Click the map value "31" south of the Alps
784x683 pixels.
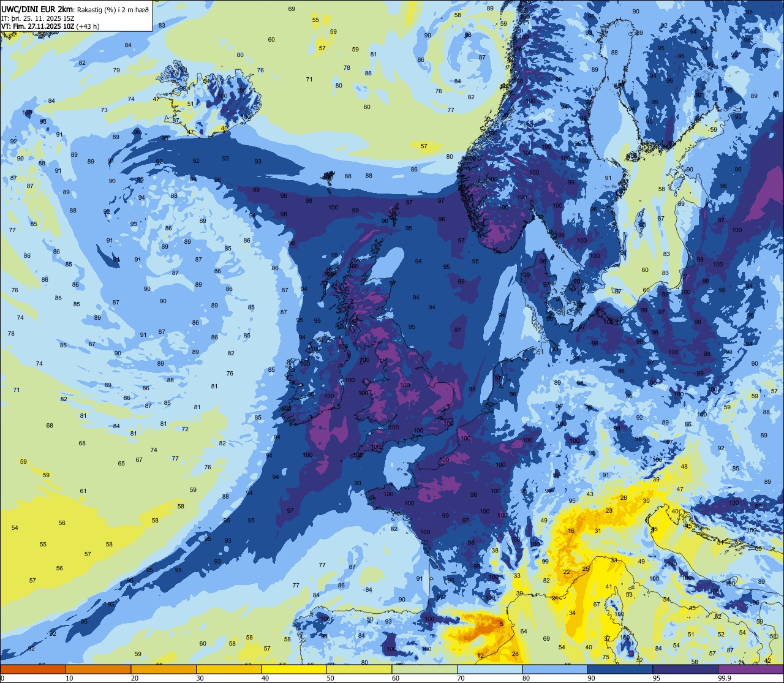tap(597, 530)
